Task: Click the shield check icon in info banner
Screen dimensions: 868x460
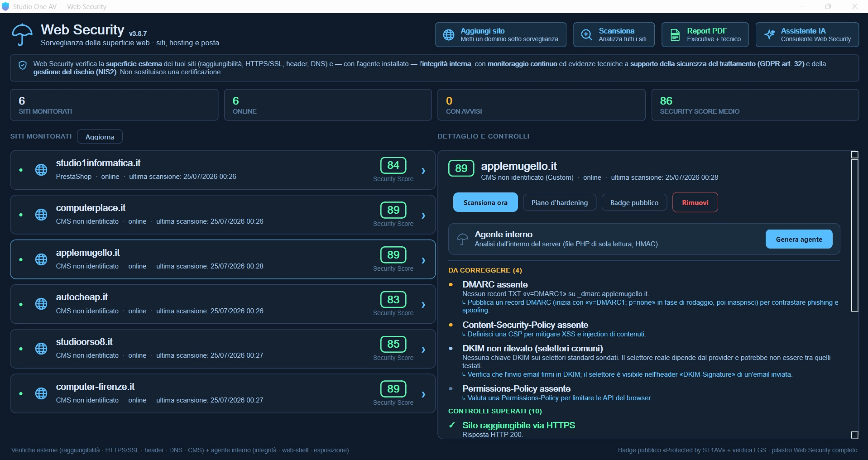Action: [x=23, y=65]
